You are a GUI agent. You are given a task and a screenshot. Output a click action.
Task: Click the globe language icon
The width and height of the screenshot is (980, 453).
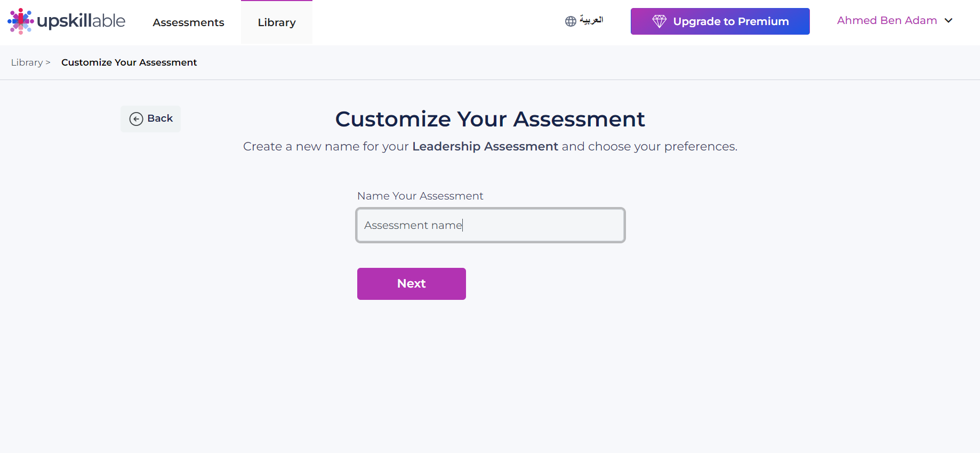tap(571, 21)
